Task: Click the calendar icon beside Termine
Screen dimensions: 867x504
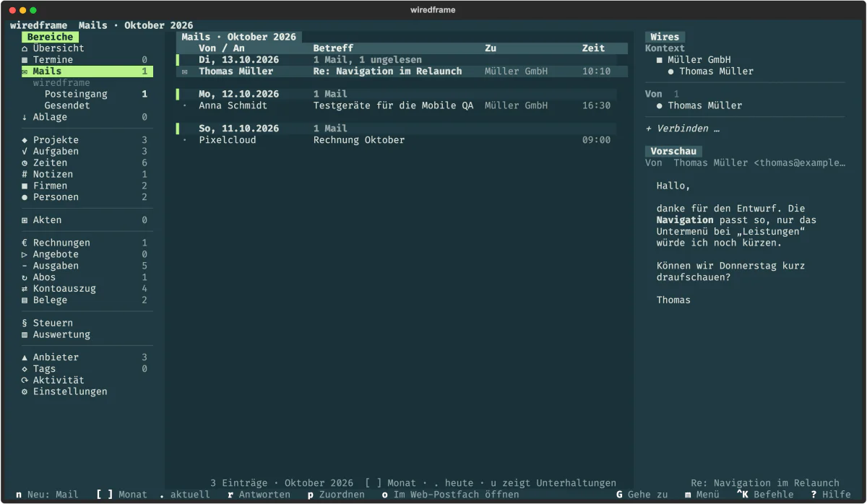Action: (x=25, y=60)
